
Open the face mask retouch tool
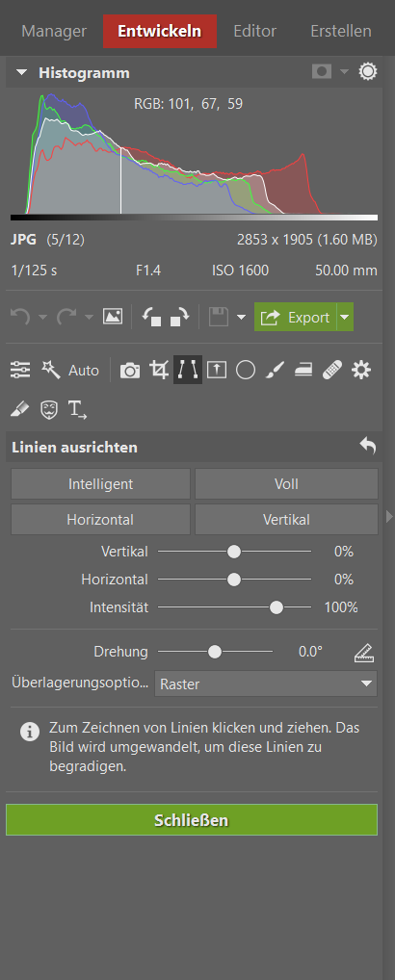pyautogui.click(x=49, y=409)
